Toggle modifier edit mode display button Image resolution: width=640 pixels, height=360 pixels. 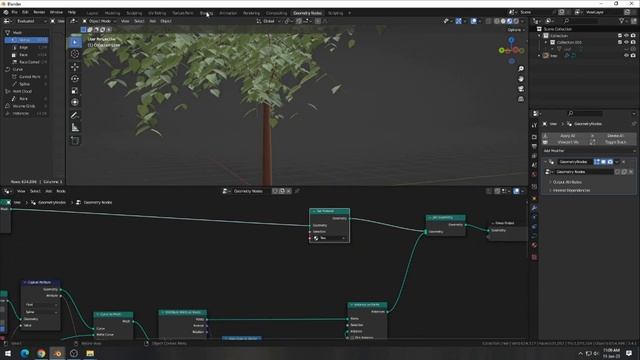pos(597,162)
